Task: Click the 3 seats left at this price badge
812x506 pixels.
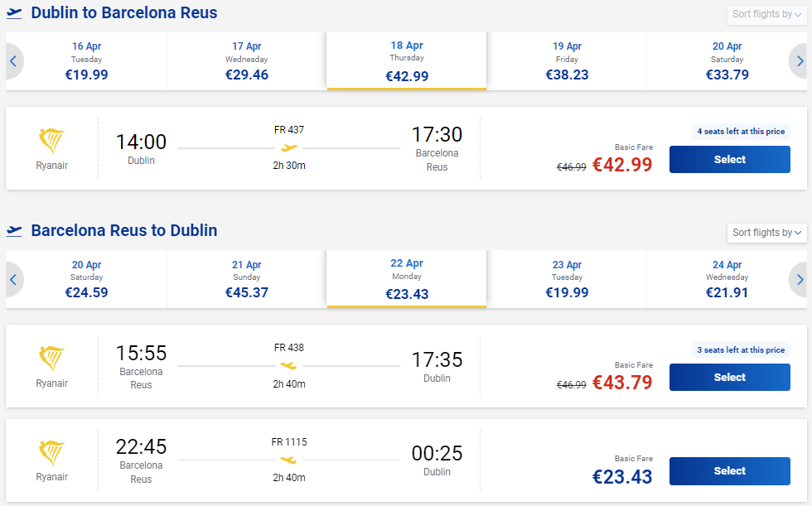Action: pos(740,349)
